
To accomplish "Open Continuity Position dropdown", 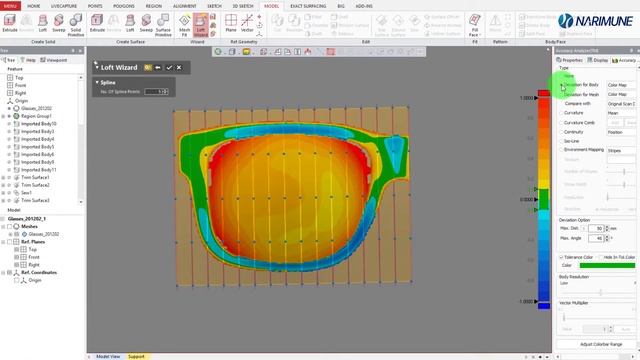I will point(621,132).
